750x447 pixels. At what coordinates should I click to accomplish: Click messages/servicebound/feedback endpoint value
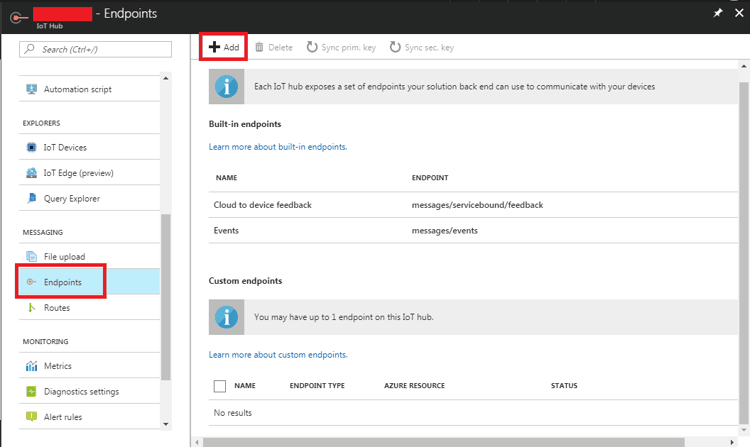(477, 205)
